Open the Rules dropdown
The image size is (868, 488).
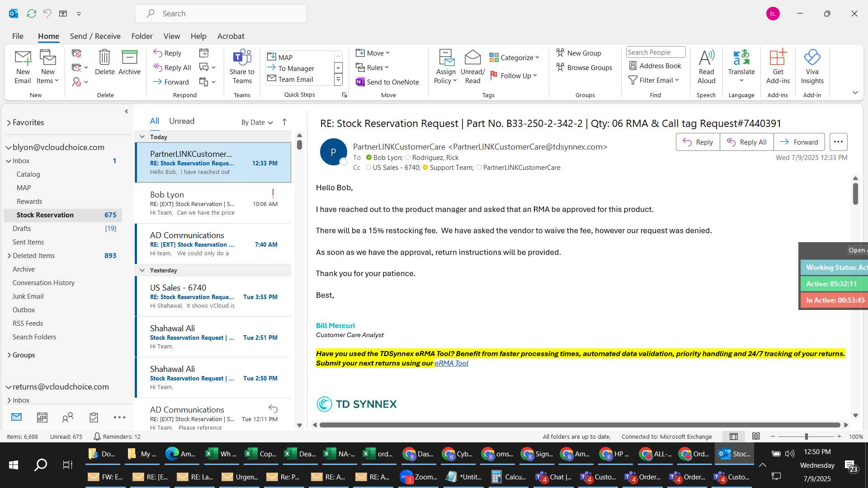pos(372,67)
